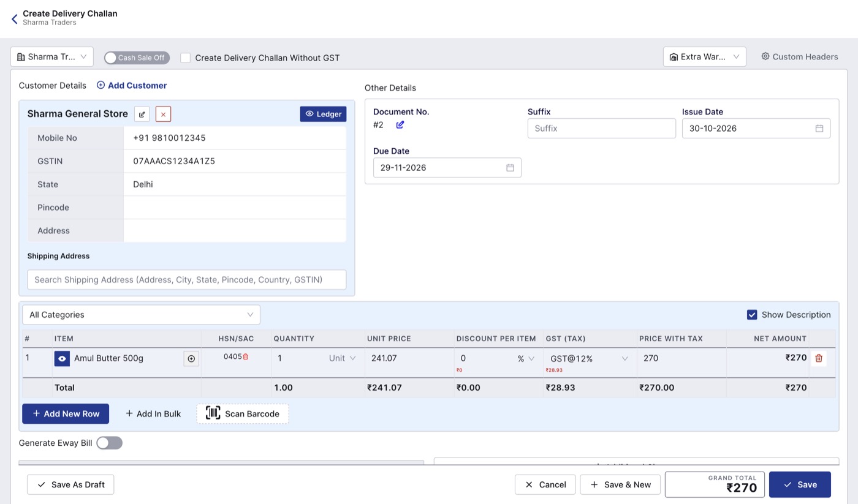View Amul Butter 500g item details
The height and width of the screenshot is (504, 858).
coord(62,359)
